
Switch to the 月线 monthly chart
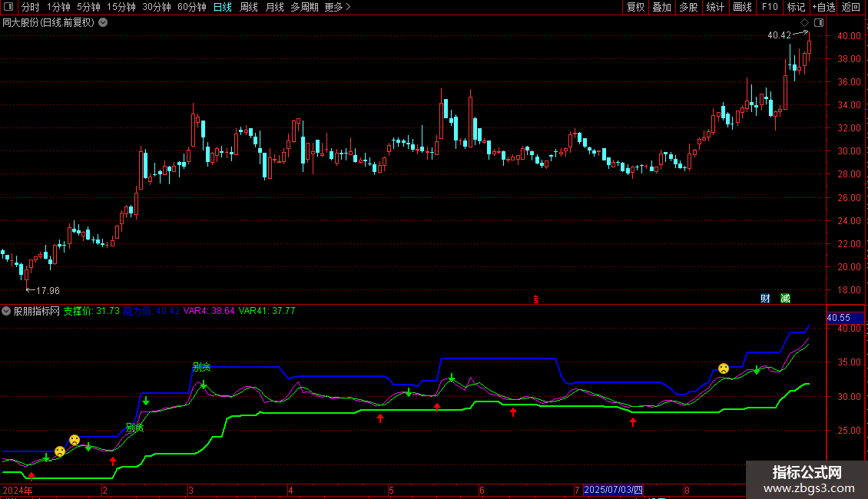(x=274, y=7)
